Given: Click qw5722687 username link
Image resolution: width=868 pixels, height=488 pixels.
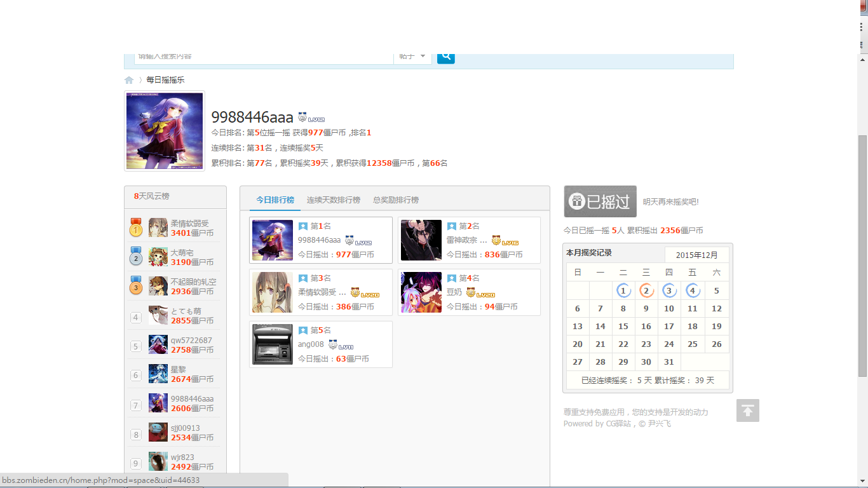Looking at the screenshot, I should tap(191, 341).
